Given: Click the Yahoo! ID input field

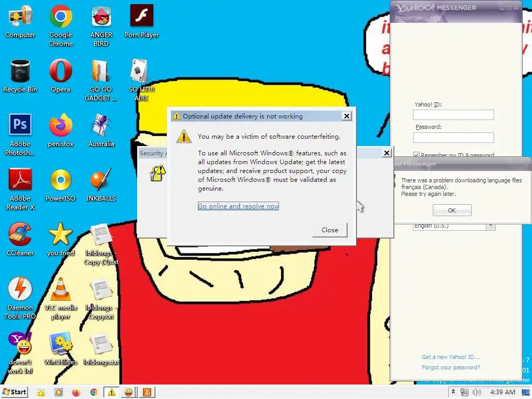Looking at the screenshot, I should [453, 115].
